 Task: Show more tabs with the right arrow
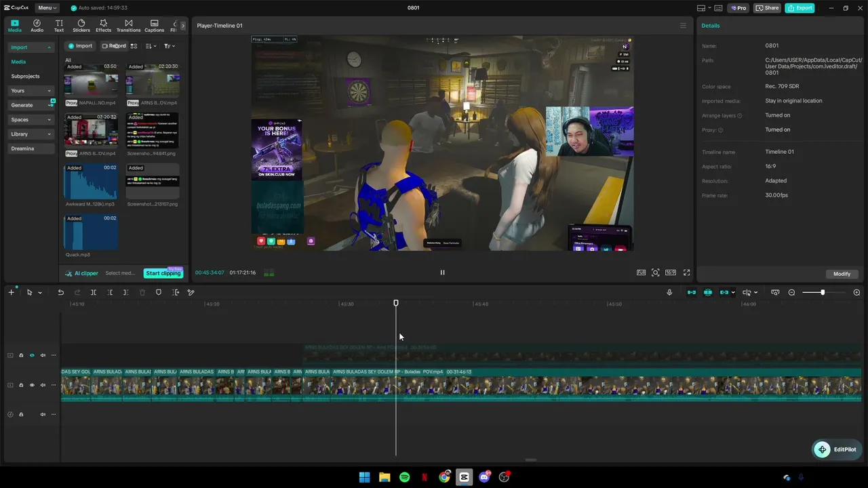[182, 26]
